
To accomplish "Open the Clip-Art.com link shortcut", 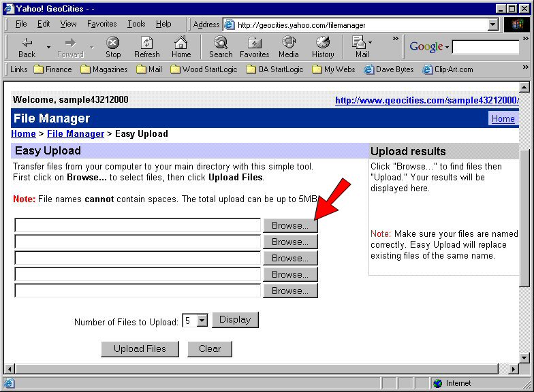I will pyautogui.click(x=447, y=69).
